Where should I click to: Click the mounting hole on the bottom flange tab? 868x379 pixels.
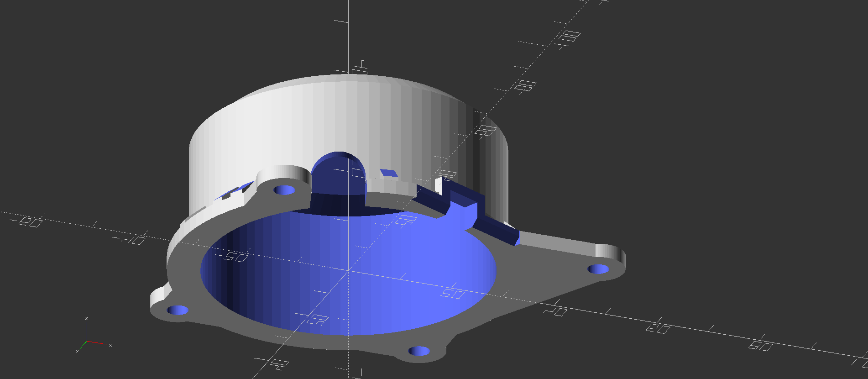(419, 351)
